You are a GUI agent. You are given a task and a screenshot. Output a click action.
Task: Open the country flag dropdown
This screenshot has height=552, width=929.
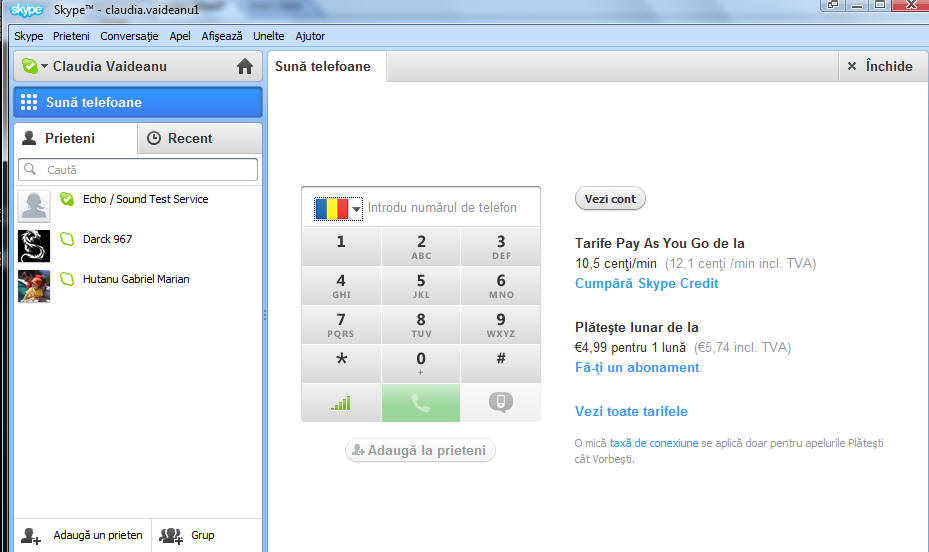tap(338, 208)
